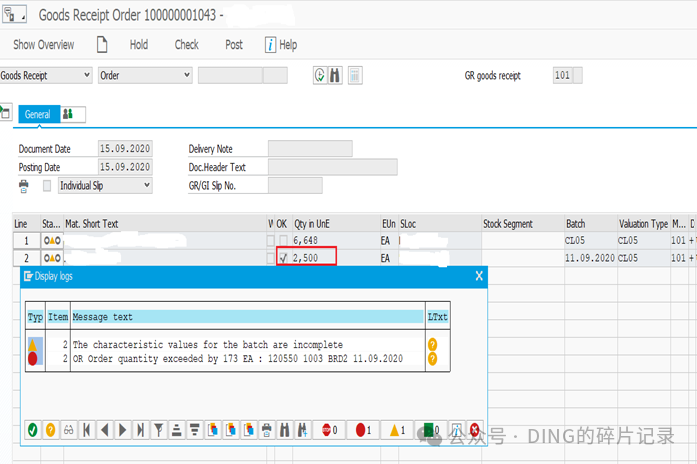697x464 pixels.
Task: Click the Message text column header
Action: coord(247,317)
